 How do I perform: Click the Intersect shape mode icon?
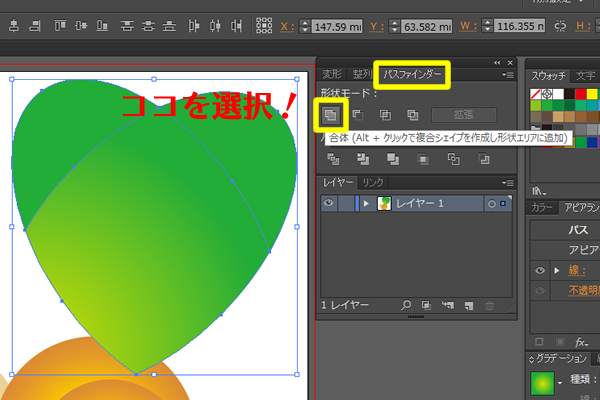point(384,115)
